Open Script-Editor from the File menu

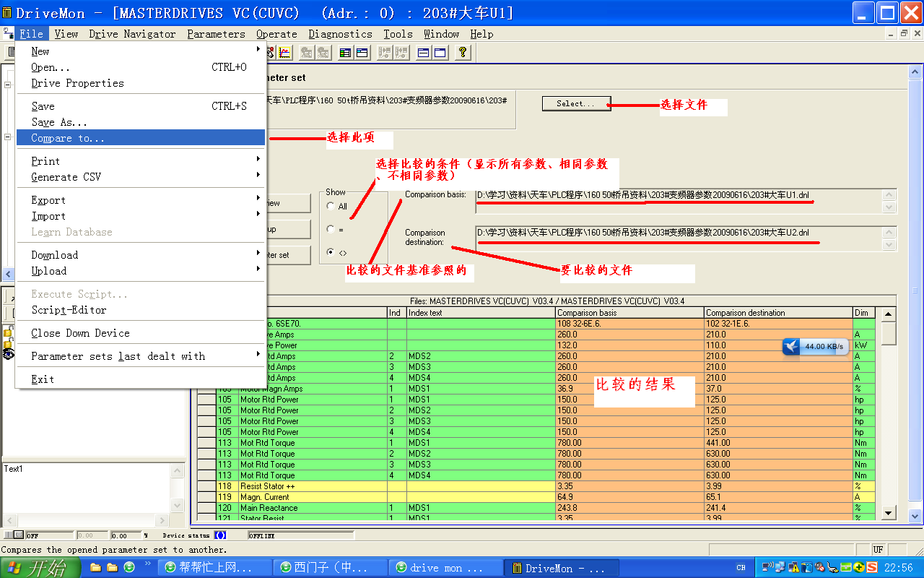pyautogui.click(x=141, y=309)
